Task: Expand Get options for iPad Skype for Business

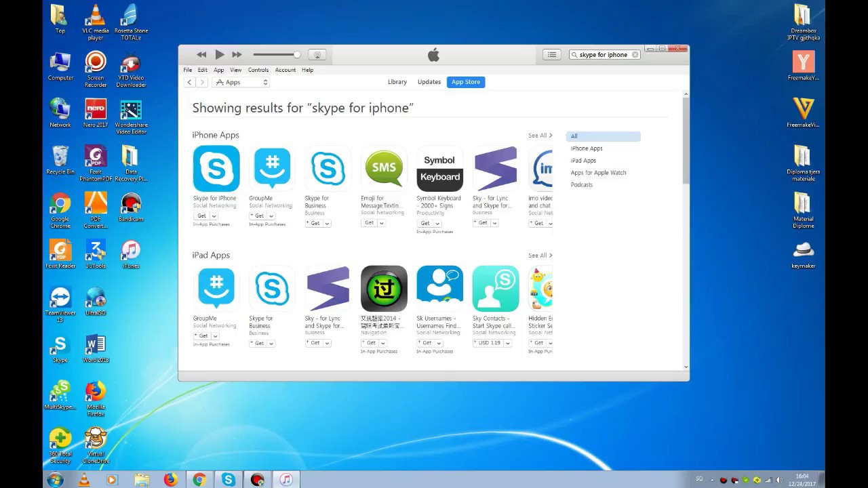Action: [271, 344]
